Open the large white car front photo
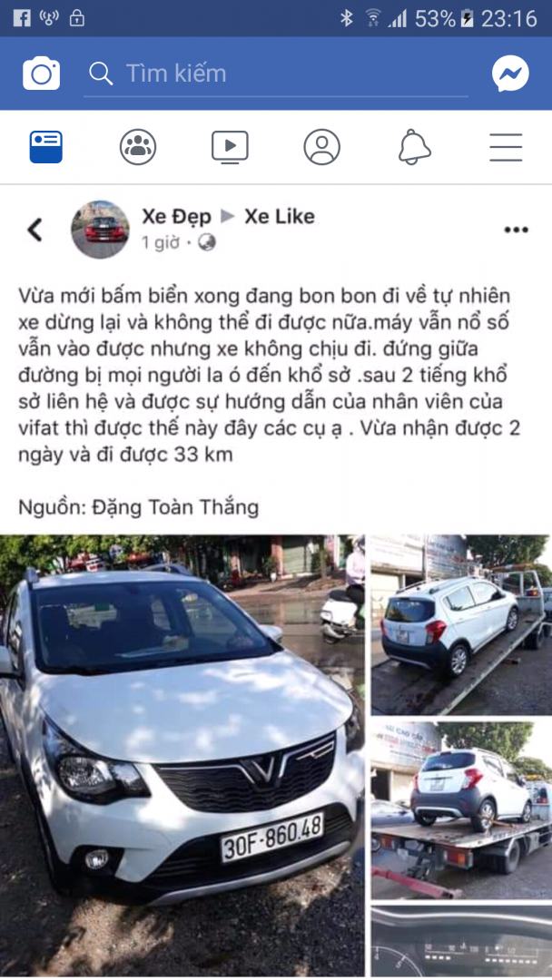This screenshot has width=552, height=980. point(182,756)
